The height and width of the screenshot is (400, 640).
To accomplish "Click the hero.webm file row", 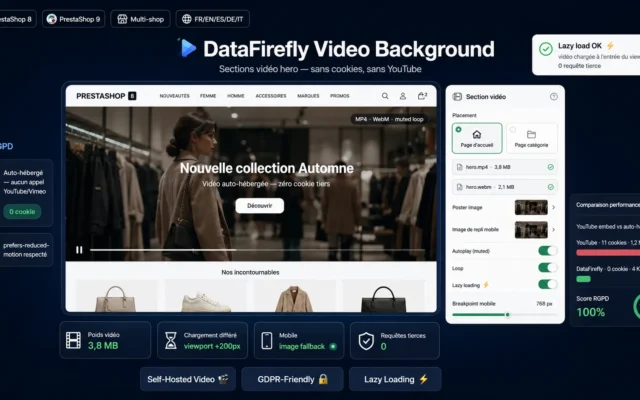I will [504, 187].
